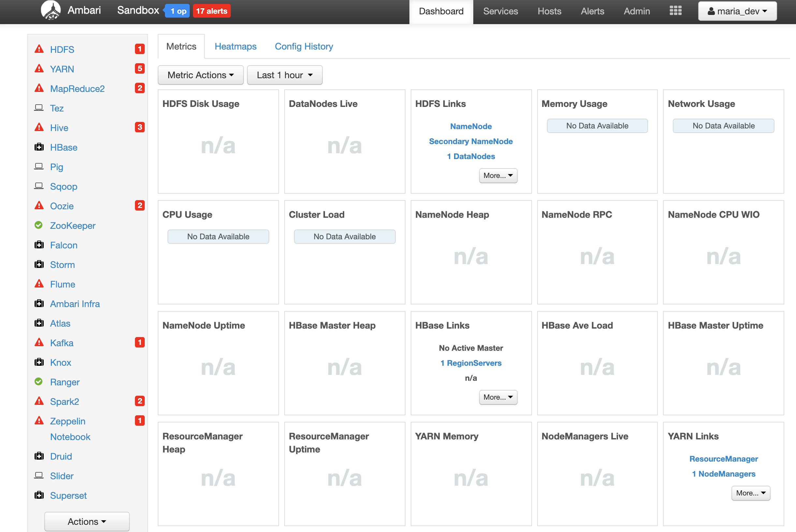The width and height of the screenshot is (796, 532).
Task: Switch to the Heatmaps tab
Action: [236, 46]
